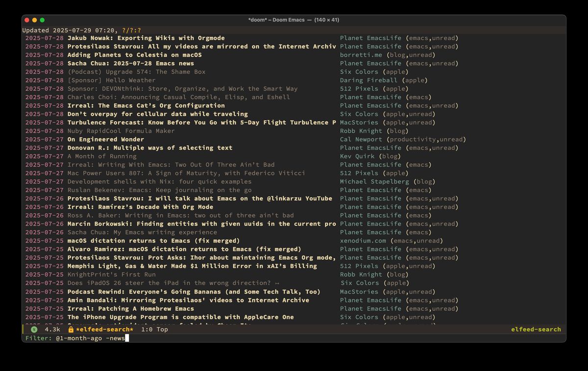Select Ross A. Baker: Writing in Emacs entry
The height and width of the screenshot is (371, 588).
click(180, 215)
